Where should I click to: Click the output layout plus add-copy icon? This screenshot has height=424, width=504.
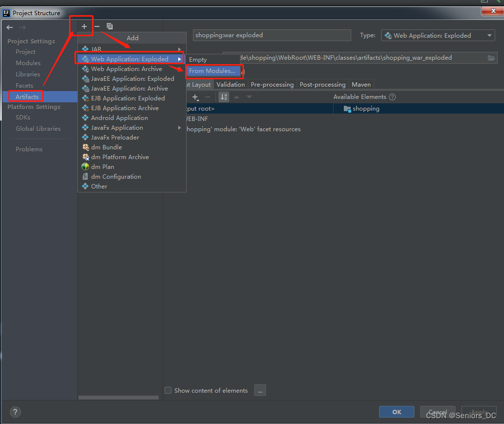point(195,97)
